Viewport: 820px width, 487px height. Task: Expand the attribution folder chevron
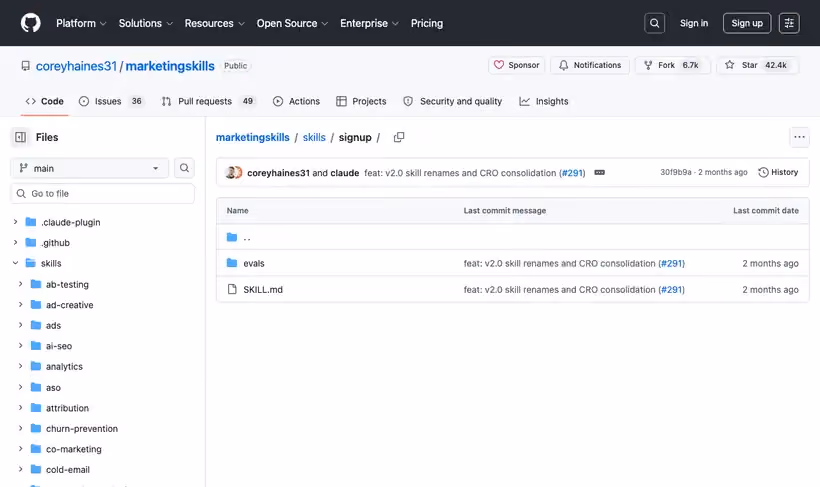tap(20, 407)
